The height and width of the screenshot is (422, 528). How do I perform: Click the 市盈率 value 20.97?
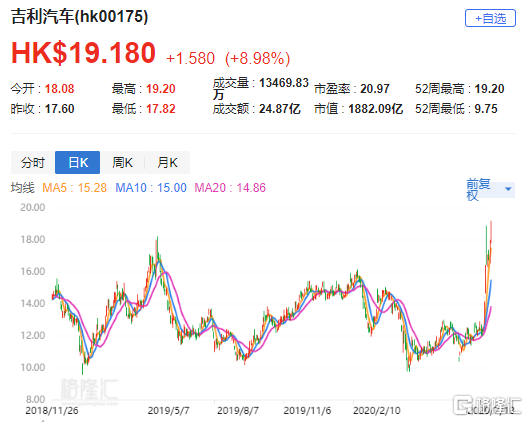[x=375, y=89]
